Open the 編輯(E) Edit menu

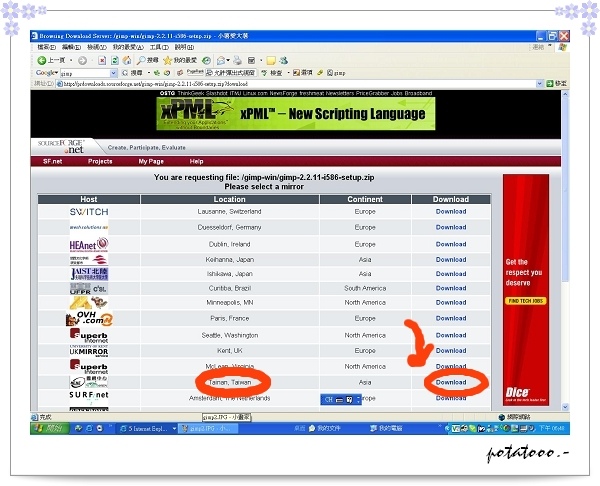pyautogui.click(x=71, y=47)
